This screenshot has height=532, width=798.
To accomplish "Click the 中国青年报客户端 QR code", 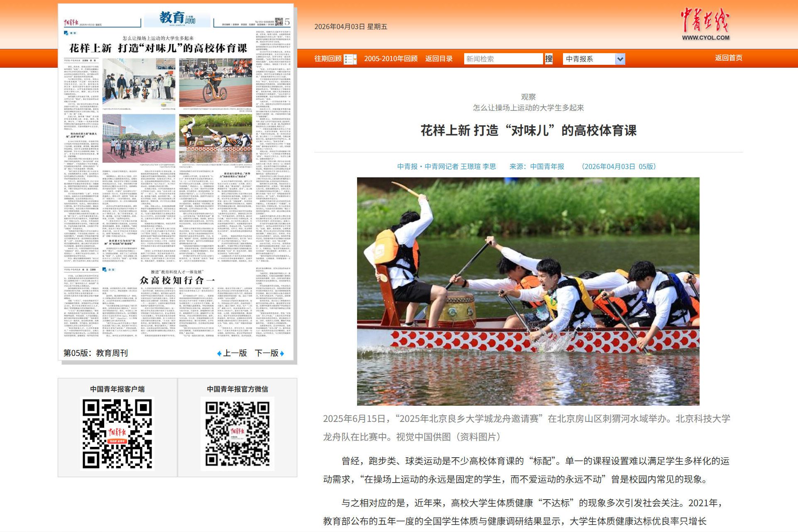I will coord(117,434).
